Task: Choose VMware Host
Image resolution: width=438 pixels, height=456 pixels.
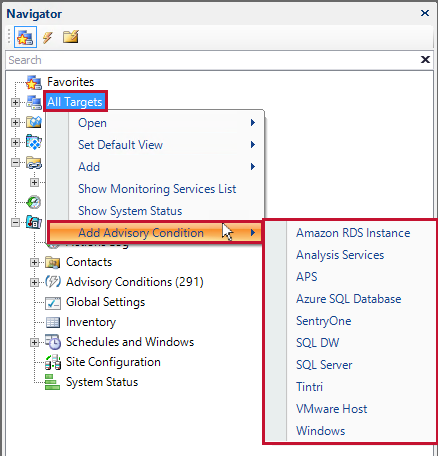Action: click(332, 409)
